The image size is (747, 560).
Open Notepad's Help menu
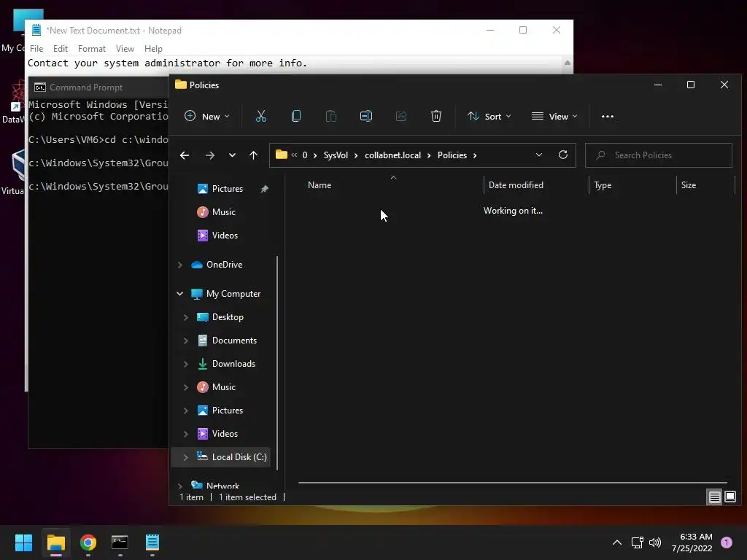(x=153, y=49)
